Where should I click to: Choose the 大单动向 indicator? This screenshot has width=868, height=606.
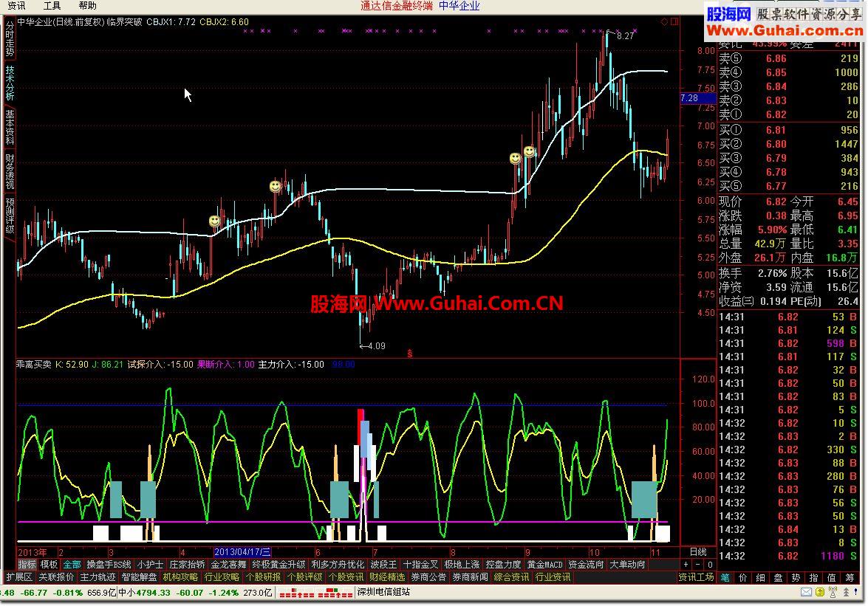(x=627, y=565)
